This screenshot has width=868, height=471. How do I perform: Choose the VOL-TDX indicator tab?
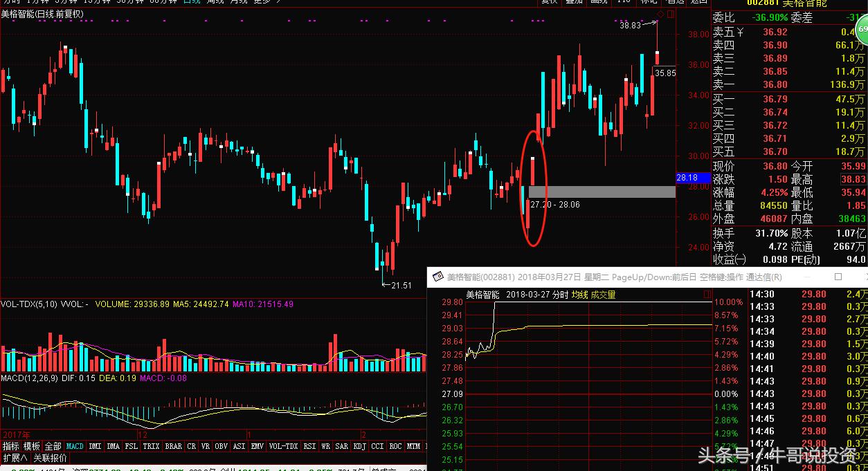coord(282,446)
